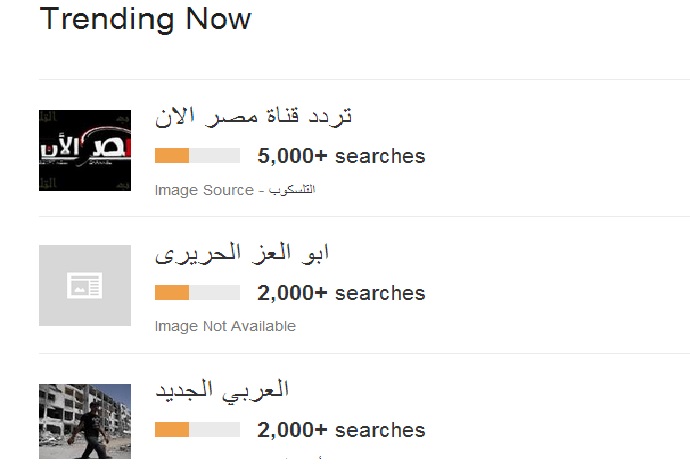Click orange bar fill beside 5,000+ searches
Viewport: 690px width, 465px height.
tap(172, 156)
